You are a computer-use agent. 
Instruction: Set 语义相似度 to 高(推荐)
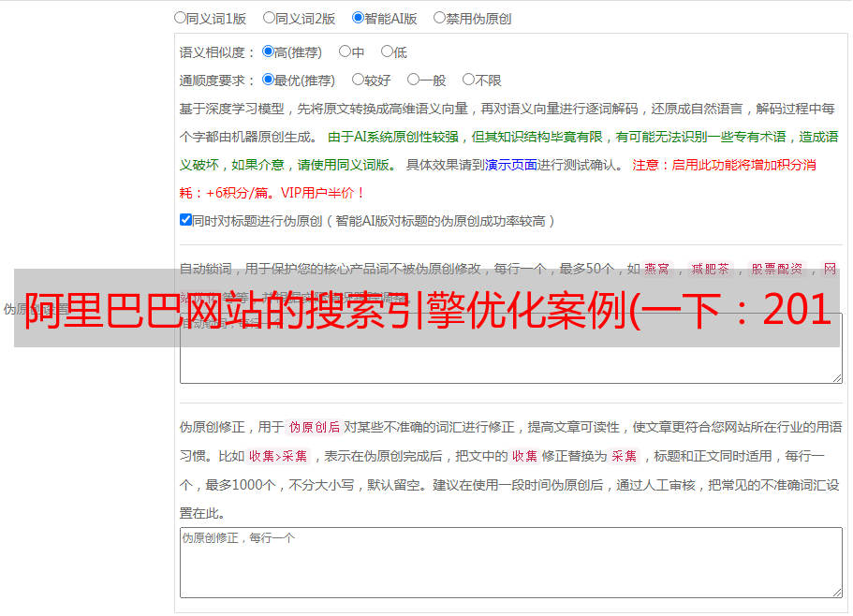pyautogui.click(x=268, y=51)
